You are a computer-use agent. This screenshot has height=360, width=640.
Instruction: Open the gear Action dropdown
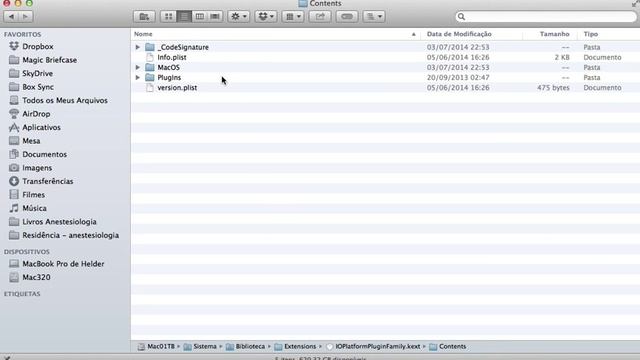(x=239, y=17)
